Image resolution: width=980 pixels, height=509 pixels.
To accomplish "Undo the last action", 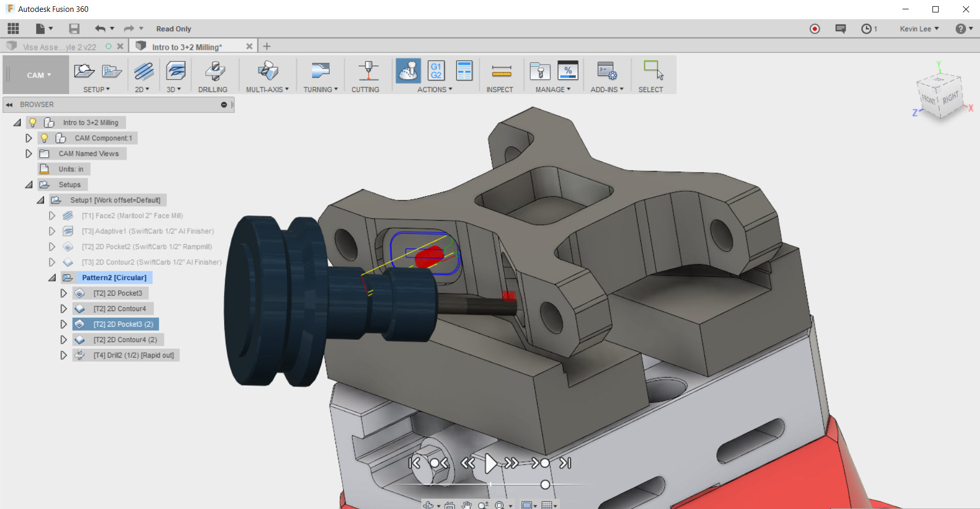I will 100,28.
